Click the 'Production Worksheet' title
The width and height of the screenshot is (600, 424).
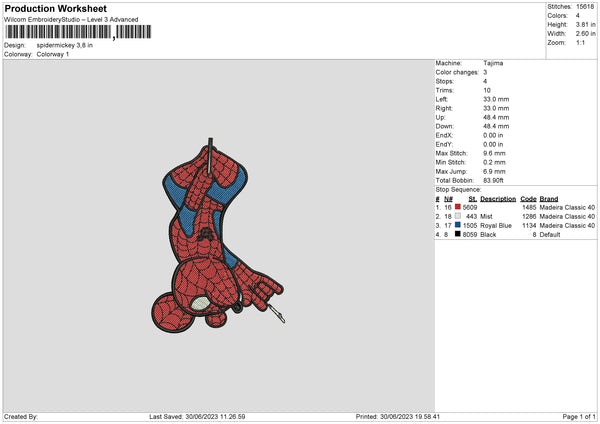[x=55, y=8]
